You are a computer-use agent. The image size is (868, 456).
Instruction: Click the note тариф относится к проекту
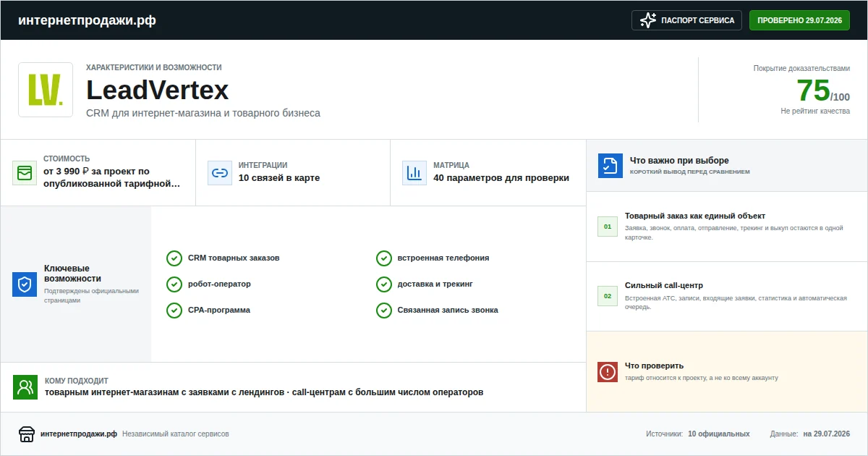pyautogui.click(x=702, y=378)
